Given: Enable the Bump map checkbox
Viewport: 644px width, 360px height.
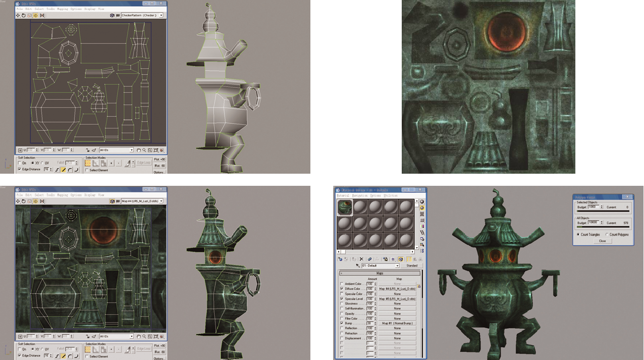Looking at the screenshot, I should (x=342, y=323).
